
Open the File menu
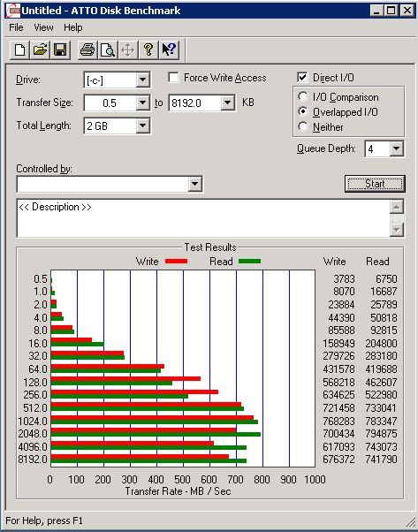16,27
